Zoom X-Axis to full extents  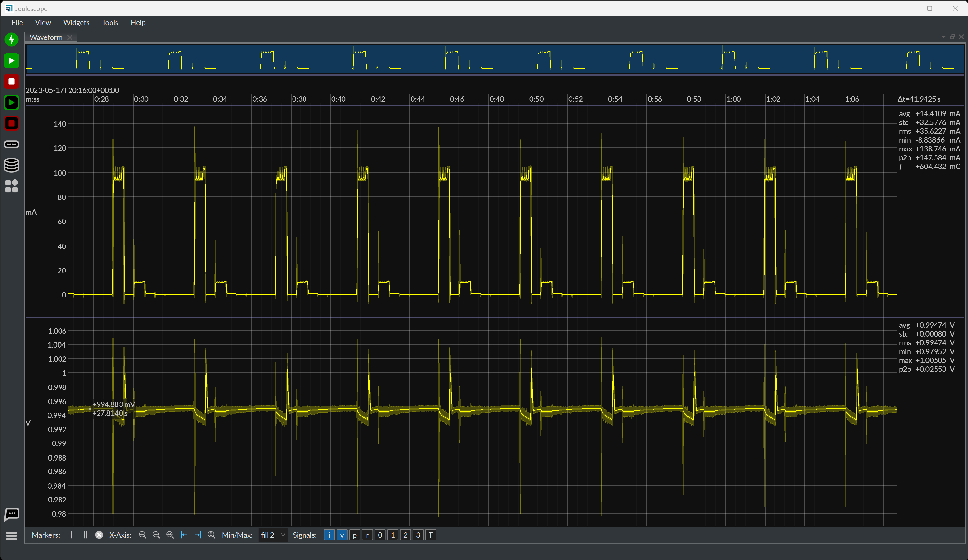click(x=170, y=535)
